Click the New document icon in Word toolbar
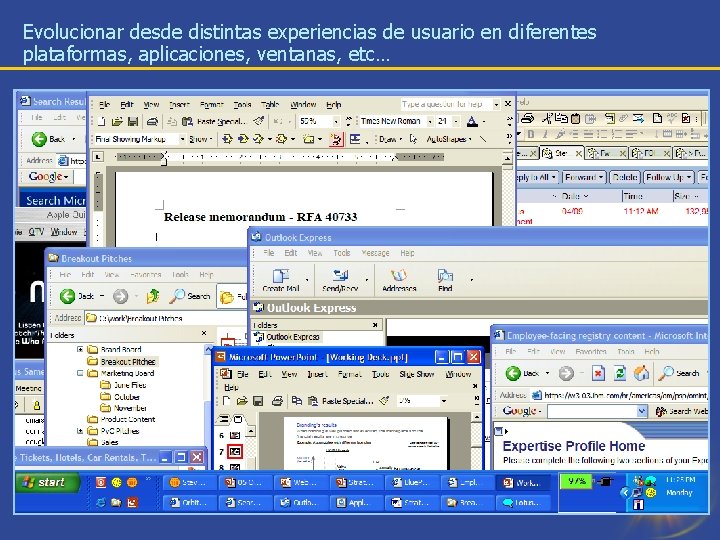720x540 pixels. coord(101,121)
